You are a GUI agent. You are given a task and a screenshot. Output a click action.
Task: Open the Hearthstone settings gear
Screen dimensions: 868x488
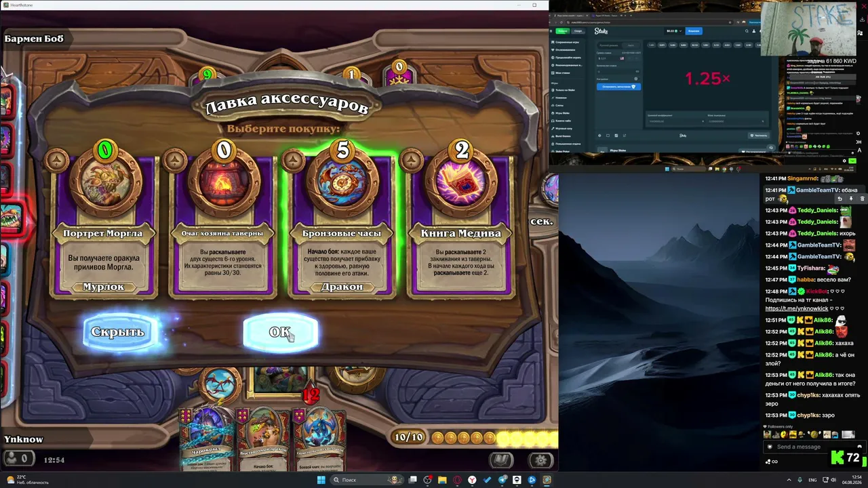click(540, 460)
